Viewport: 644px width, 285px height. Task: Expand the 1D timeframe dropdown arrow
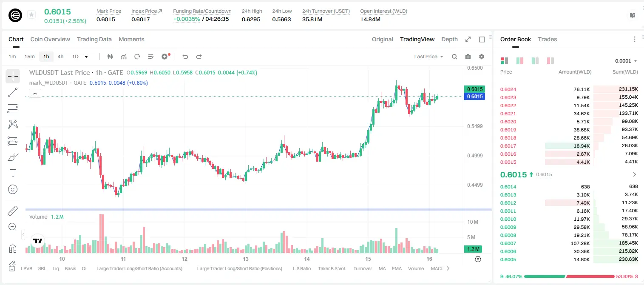click(x=86, y=57)
